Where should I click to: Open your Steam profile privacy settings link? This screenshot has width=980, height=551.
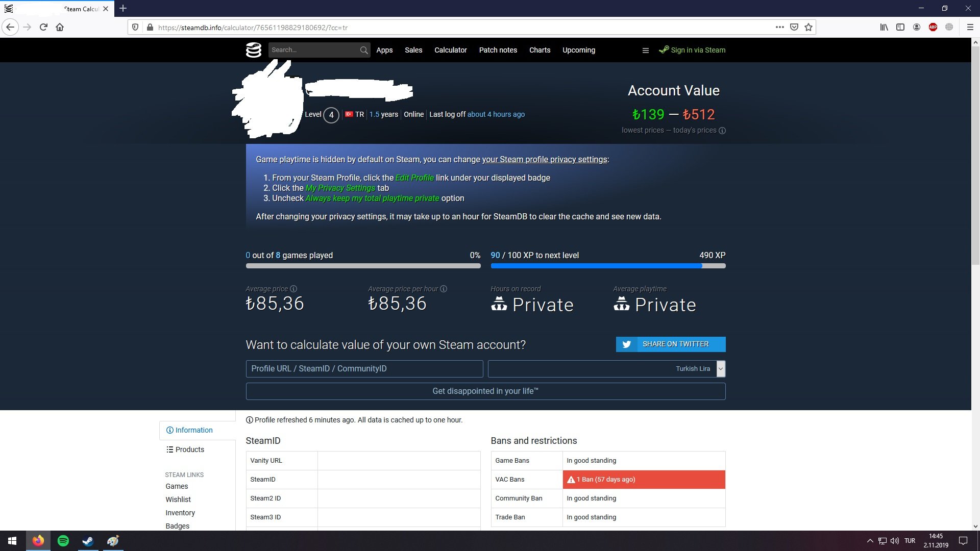tap(545, 160)
